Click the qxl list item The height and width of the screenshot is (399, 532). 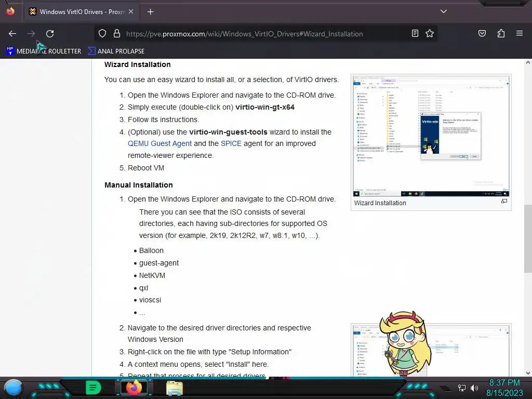click(x=143, y=288)
